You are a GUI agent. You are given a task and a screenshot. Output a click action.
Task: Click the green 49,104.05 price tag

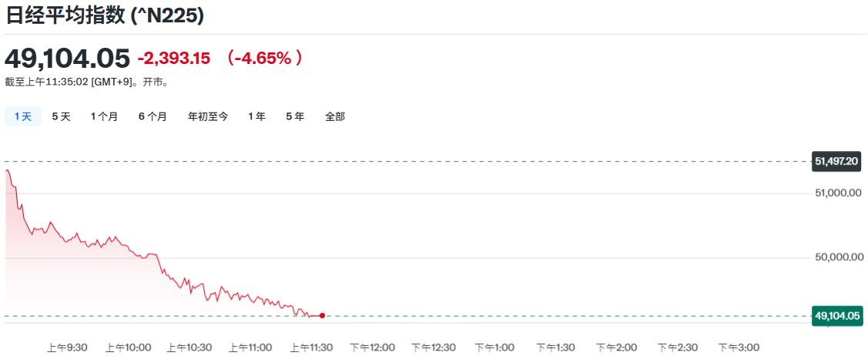point(836,316)
